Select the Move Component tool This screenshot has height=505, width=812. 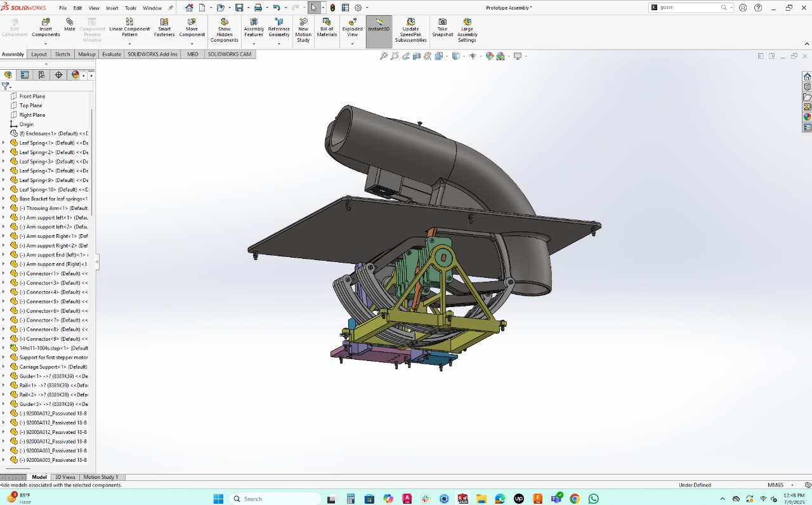pos(192,28)
